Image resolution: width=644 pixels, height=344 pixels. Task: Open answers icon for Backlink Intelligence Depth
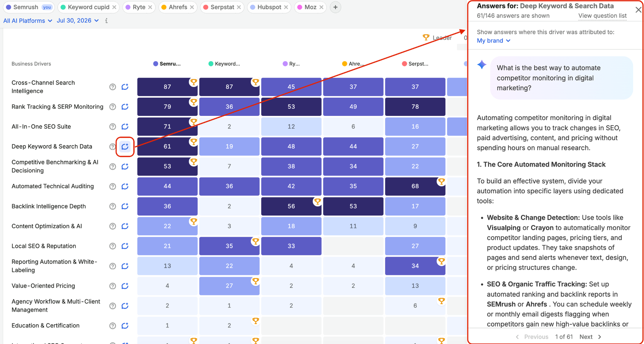[125, 206]
